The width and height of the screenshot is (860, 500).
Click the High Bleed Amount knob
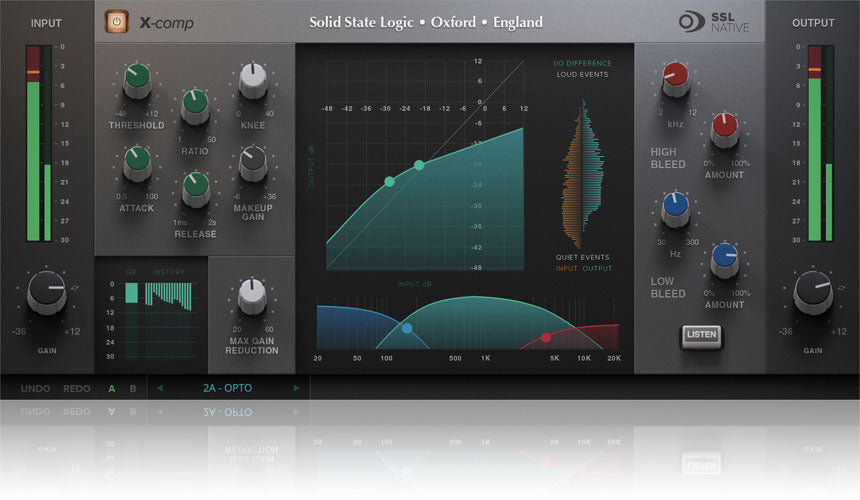[725, 129]
